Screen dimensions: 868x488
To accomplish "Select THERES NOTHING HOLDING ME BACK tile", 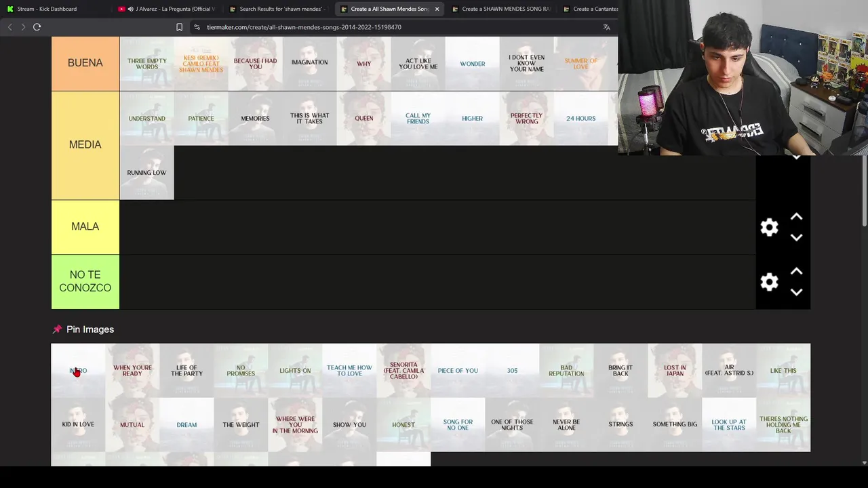I will click(783, 425).
